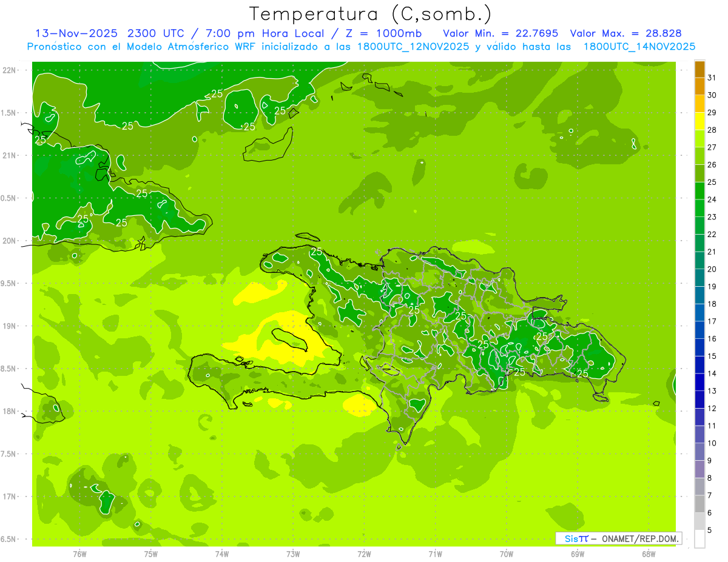
Task: Click the legend value '23'
Action: pyautogui.click(x=712, y=217)
